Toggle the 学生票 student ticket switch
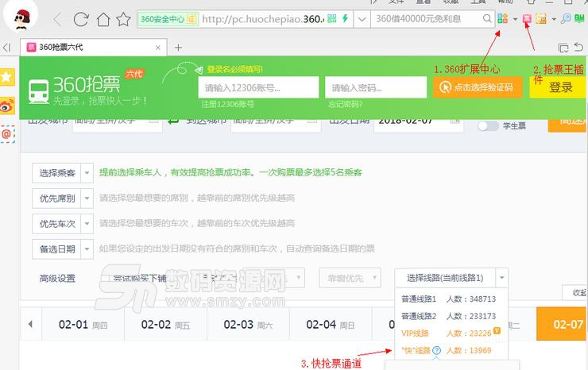This screenshot has width=588, height=370. pos(488,125)
